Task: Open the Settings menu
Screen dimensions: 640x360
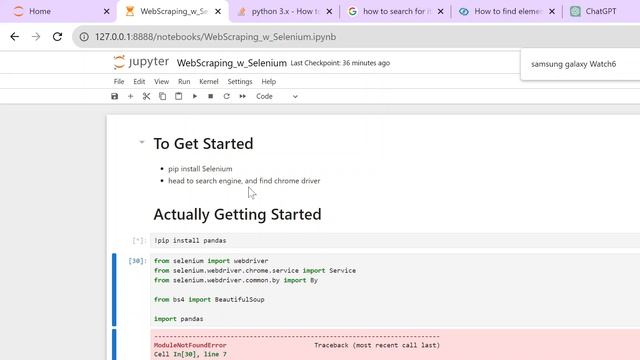Action: point(240,82)
